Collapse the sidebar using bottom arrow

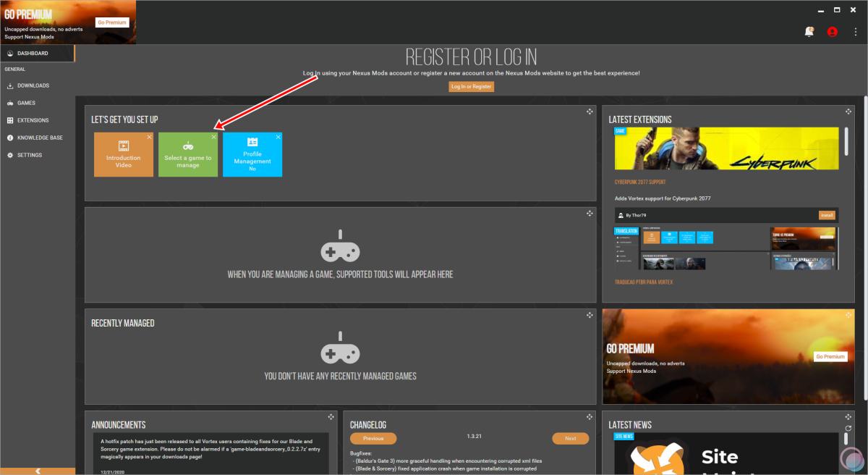pos(38,471)
